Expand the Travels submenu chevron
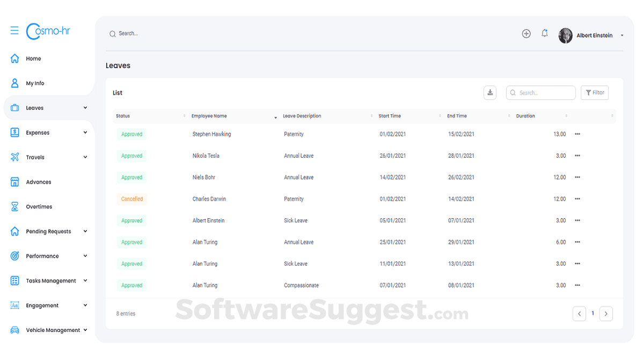The image size is (644, 362). [x=85, y=157]
